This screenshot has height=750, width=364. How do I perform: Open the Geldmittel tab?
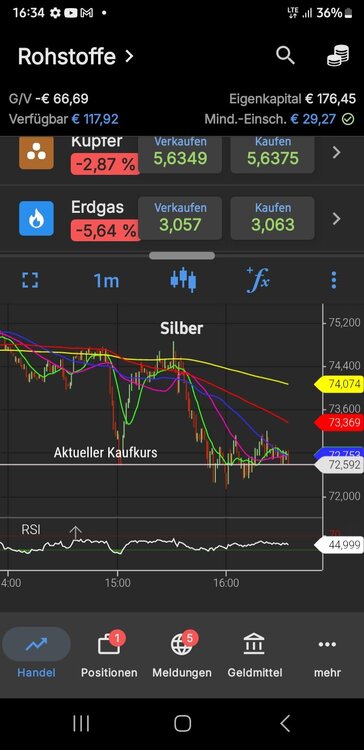(x=254, y=653)
